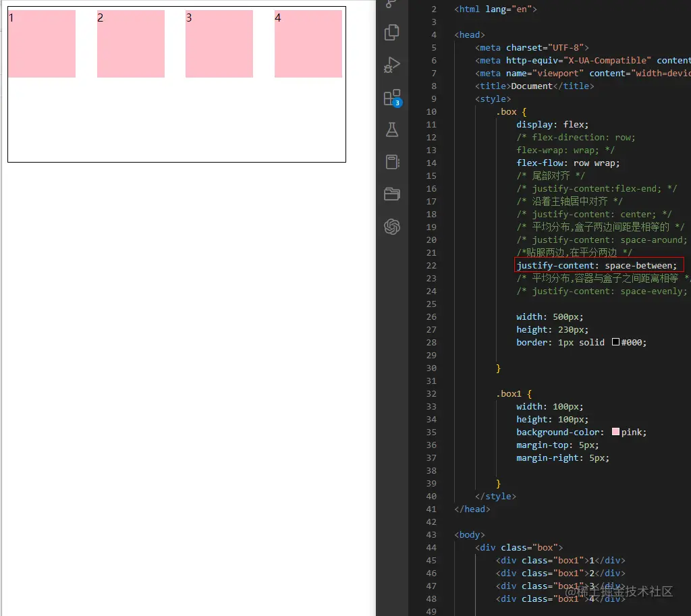691x616 pixels.
Task: Click pink box numbered 4 in preview
Action: (308, 44)
